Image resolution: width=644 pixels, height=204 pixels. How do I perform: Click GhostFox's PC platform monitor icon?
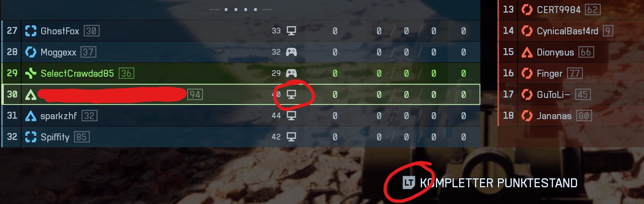tap(291, 31)
